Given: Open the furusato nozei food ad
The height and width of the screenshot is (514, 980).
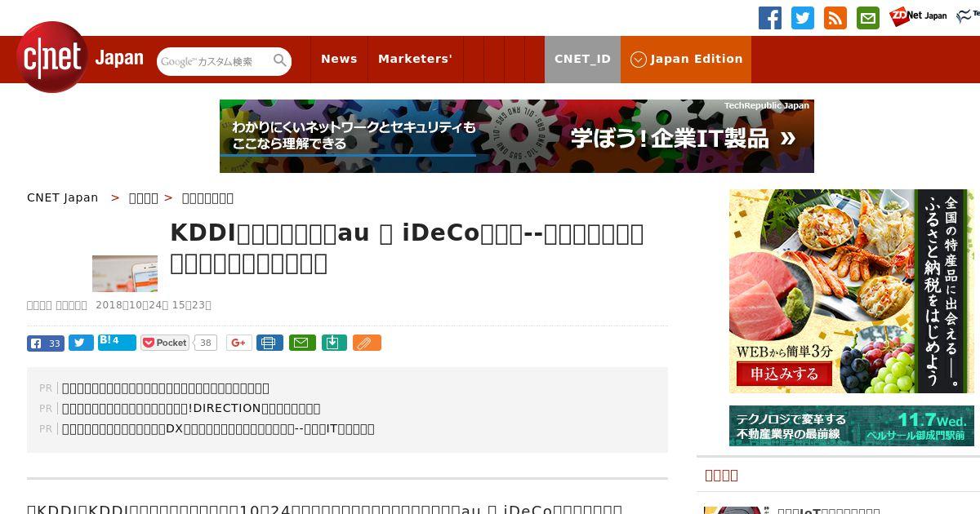Looking at the screenshot, I should pos(852,291).
